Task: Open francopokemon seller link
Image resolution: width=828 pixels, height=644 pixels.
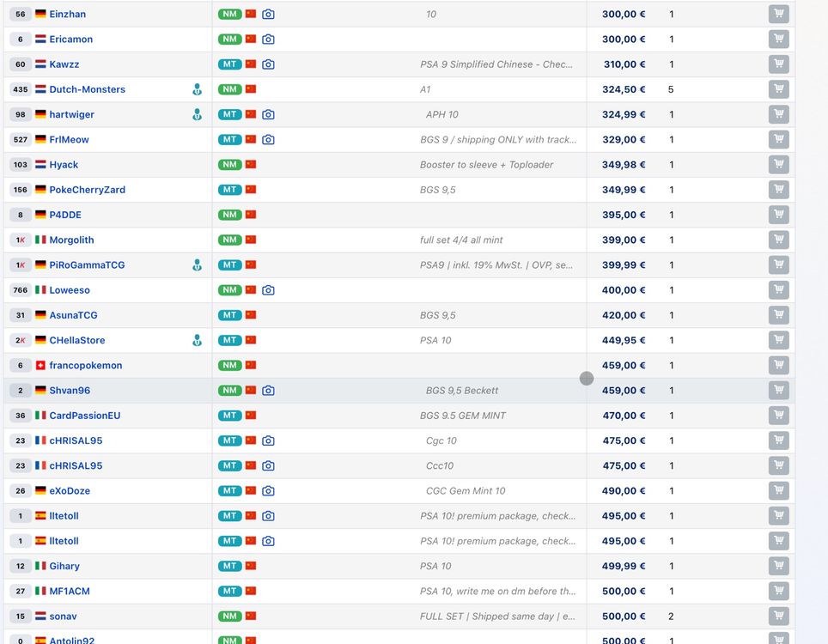Action: click(x=85, y=366)
